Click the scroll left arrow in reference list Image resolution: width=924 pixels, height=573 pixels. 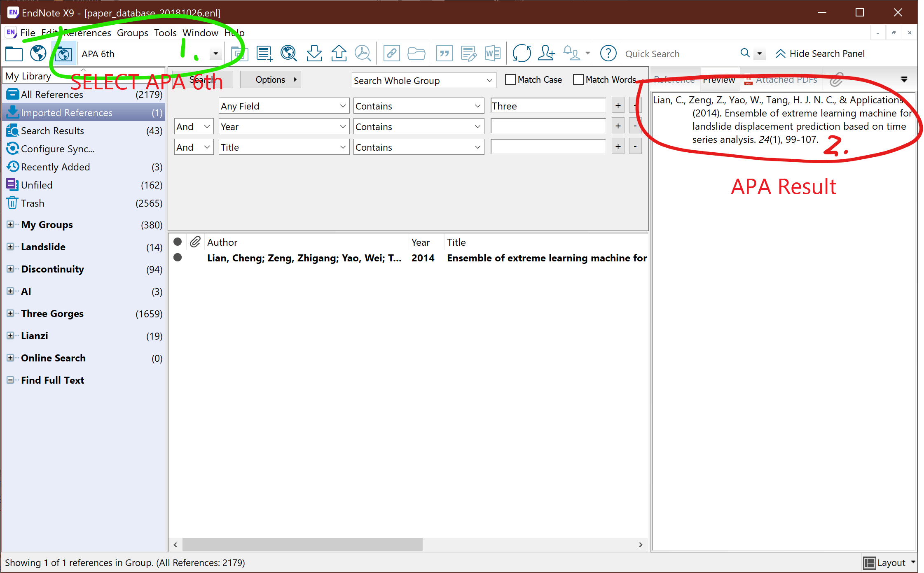point(175,545)
